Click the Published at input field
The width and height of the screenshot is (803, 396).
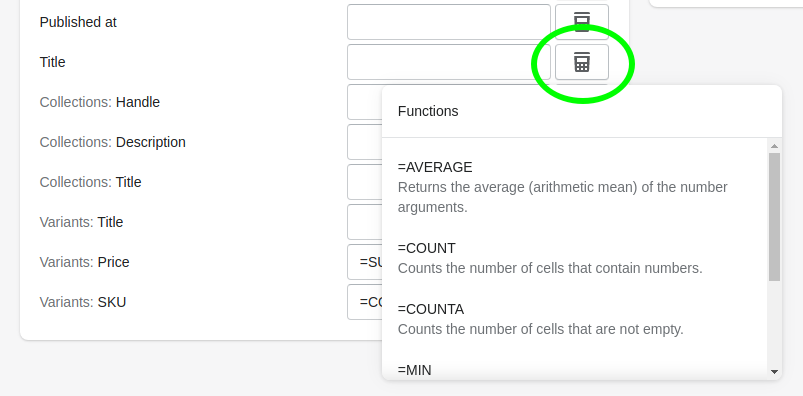449,22
